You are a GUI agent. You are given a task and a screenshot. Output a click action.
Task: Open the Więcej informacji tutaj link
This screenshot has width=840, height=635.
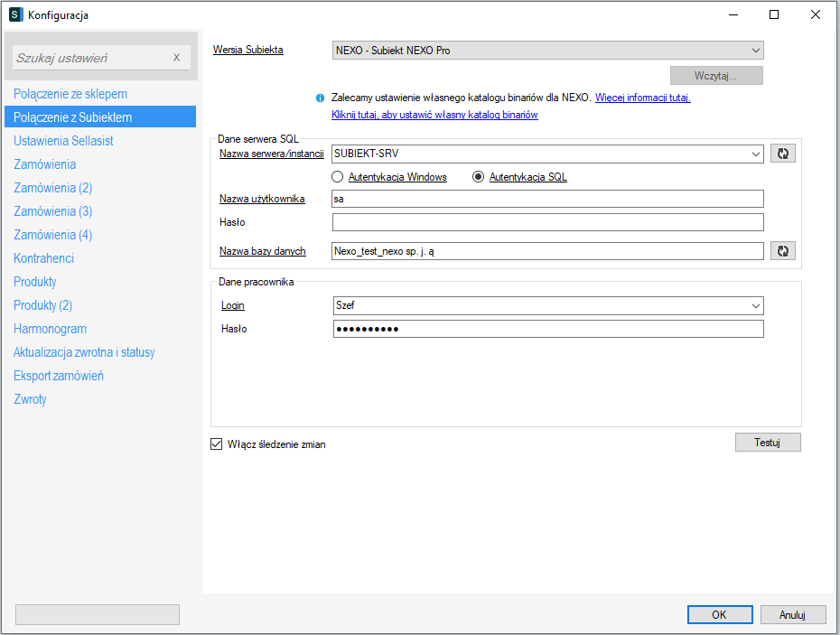pos(642,98)
